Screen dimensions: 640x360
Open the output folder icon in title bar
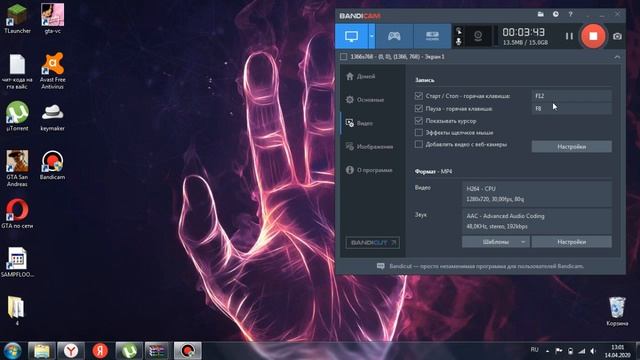pyautogui.click(x=541, y=14)
